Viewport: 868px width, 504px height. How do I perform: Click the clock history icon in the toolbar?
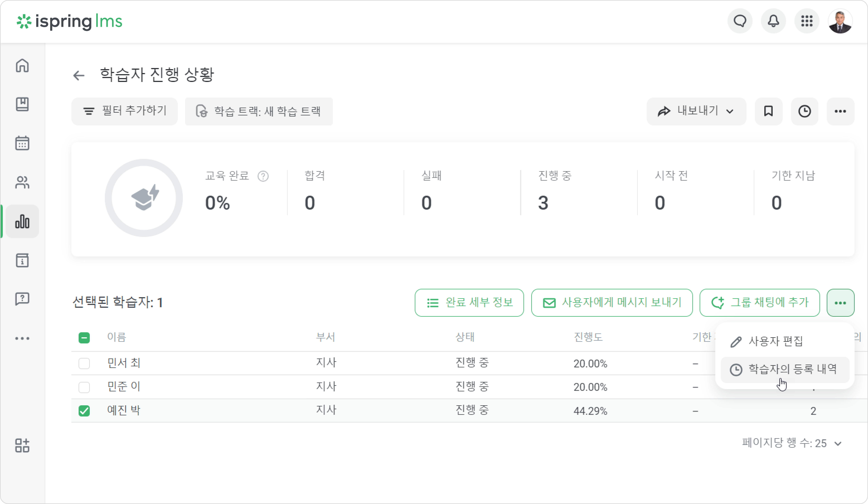[x=805, y=111]
